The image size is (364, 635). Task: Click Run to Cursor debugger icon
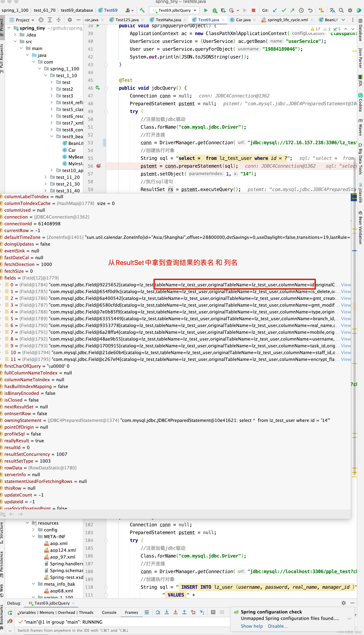point(202,612)
